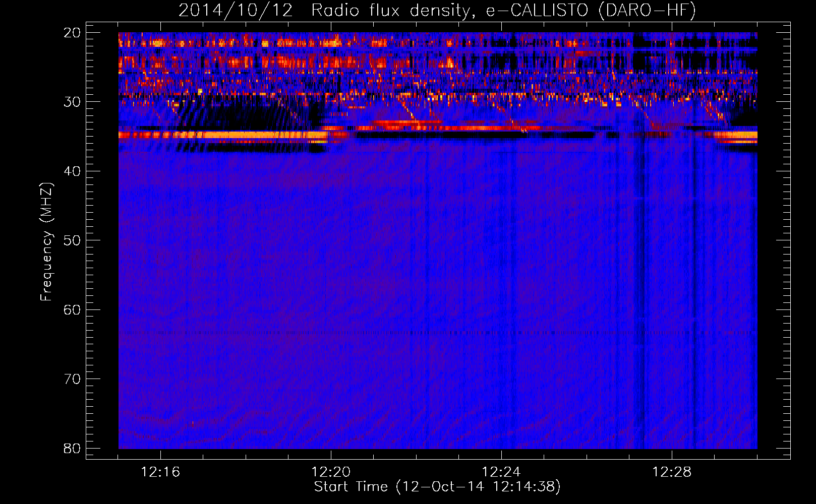The width and height of the screenshot is (816, 504).
Task: Click the 80 frequency tick label
Action: point(72,449)
